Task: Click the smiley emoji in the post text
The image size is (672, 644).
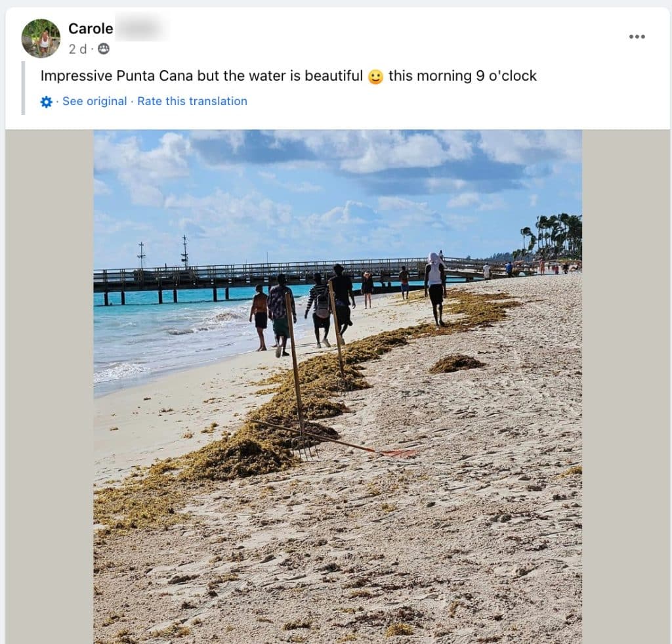Action: [x=375, y=77]
